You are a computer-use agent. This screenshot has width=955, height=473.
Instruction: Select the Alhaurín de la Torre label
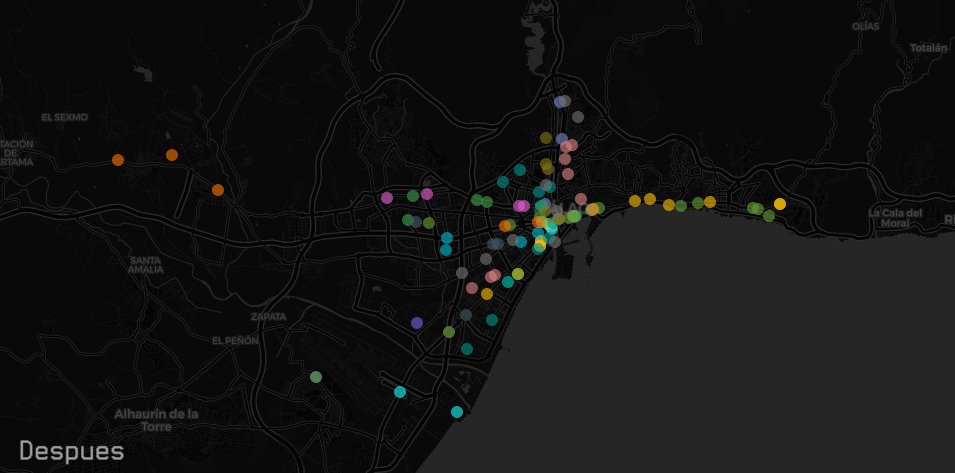[x=157, y=420]
